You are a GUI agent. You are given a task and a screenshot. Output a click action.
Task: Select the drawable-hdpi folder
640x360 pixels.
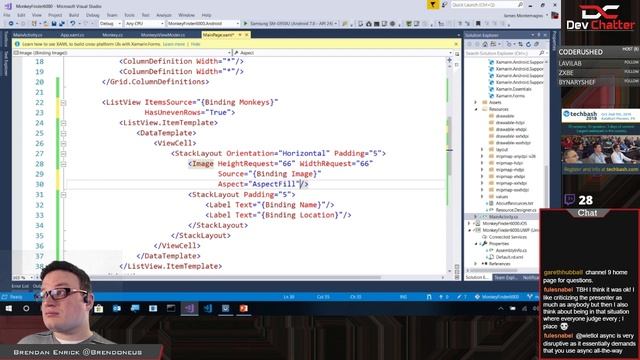pos(510,123)
